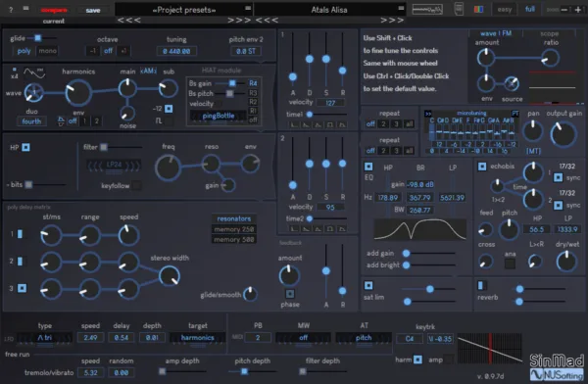
Task: Select R4 in HIAT module
Action: 253,83
